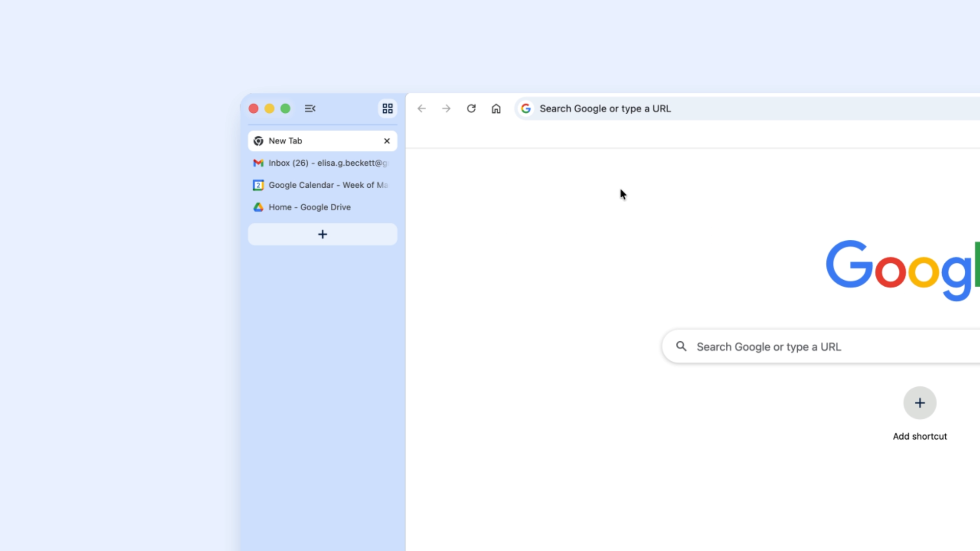Minimize the Chrome window
The height and width of the screenshot is (551, 980).
[269, 108]
